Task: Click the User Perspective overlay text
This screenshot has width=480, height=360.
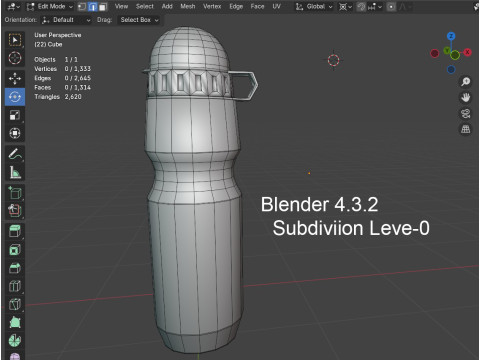Action: tap(58, 35)
